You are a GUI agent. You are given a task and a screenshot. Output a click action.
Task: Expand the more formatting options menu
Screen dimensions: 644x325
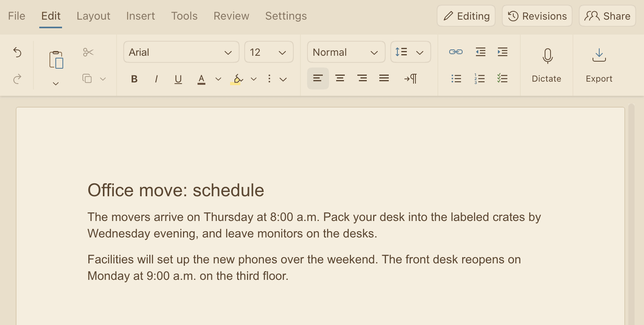pyautogui.click(x=276, y=79)
